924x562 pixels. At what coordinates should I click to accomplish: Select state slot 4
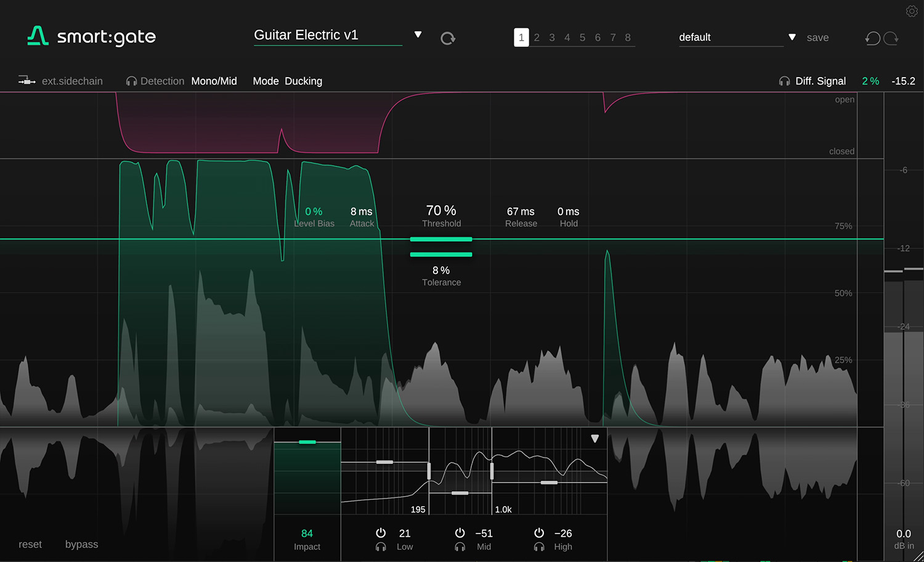point(567,38)
